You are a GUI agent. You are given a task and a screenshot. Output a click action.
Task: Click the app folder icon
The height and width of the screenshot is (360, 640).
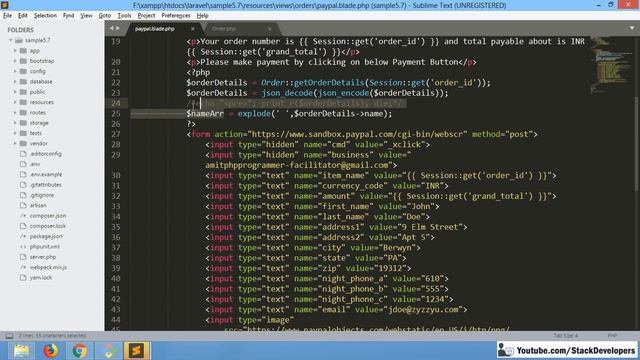(x=23, y=51)
